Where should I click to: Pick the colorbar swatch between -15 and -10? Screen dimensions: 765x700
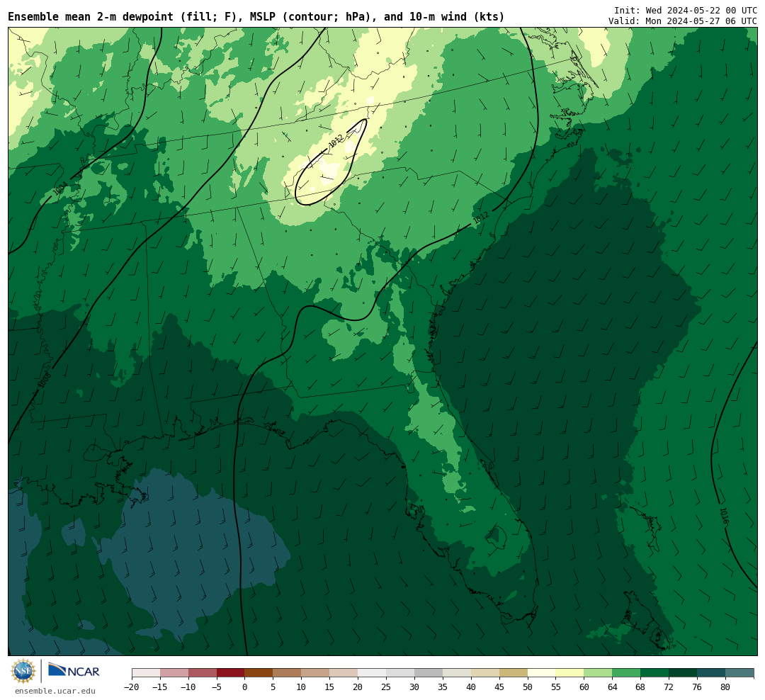click(x=174, y=673)
